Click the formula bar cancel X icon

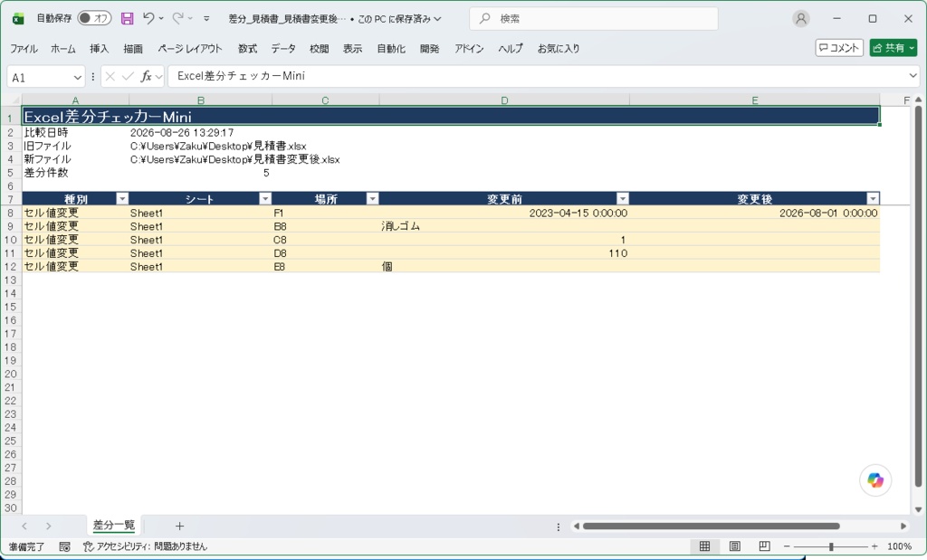click(x=110, y=76)
